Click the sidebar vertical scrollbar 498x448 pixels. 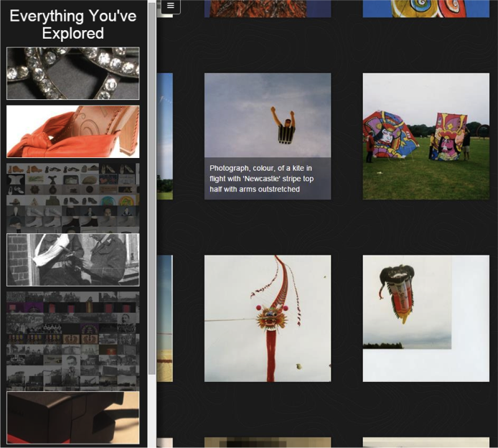click(151, 187)
